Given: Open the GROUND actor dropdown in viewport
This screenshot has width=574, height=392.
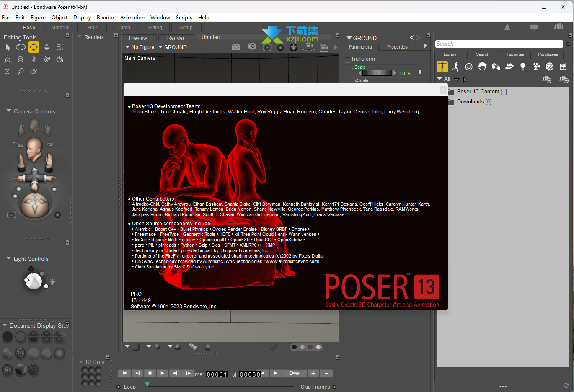Looking at the screenshot, I should point(173,47).
